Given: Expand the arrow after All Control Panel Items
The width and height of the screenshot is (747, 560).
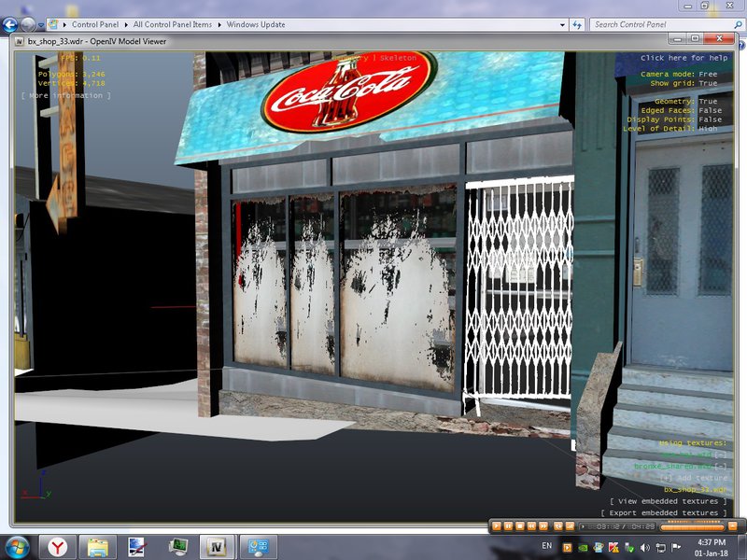Looking at the screenshot, I should (x=219, y=25).
